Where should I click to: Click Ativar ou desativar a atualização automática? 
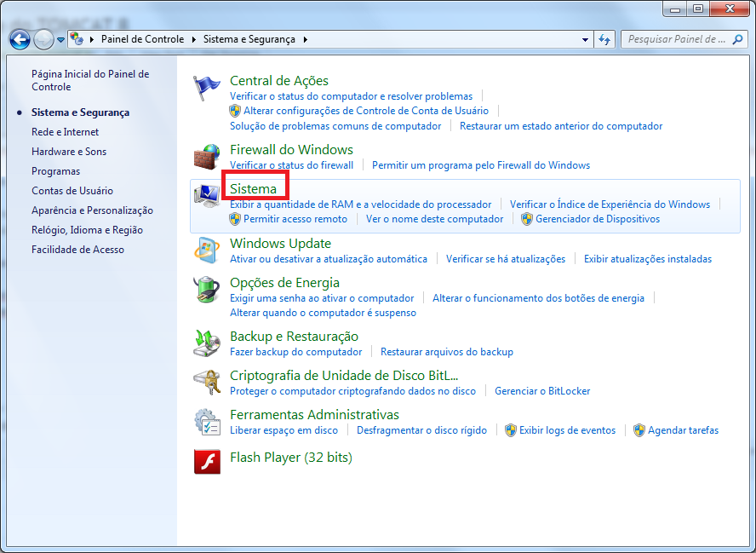coord(329,259)
